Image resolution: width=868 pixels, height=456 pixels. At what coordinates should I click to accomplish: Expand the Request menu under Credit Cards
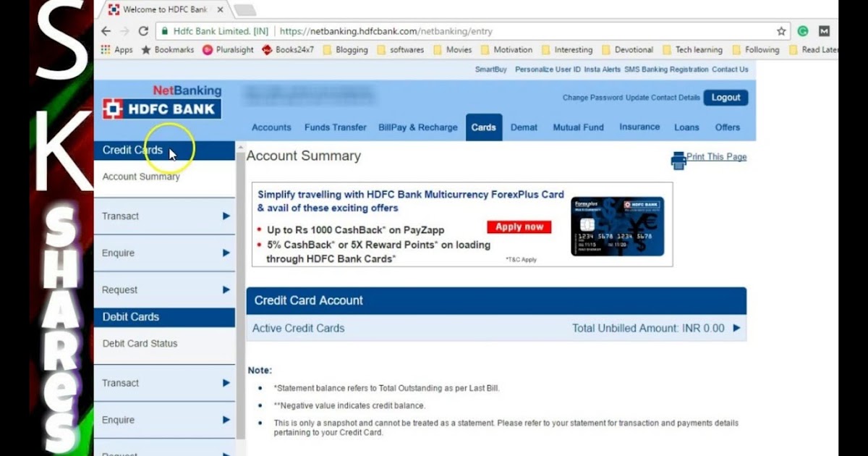point(165,290)
